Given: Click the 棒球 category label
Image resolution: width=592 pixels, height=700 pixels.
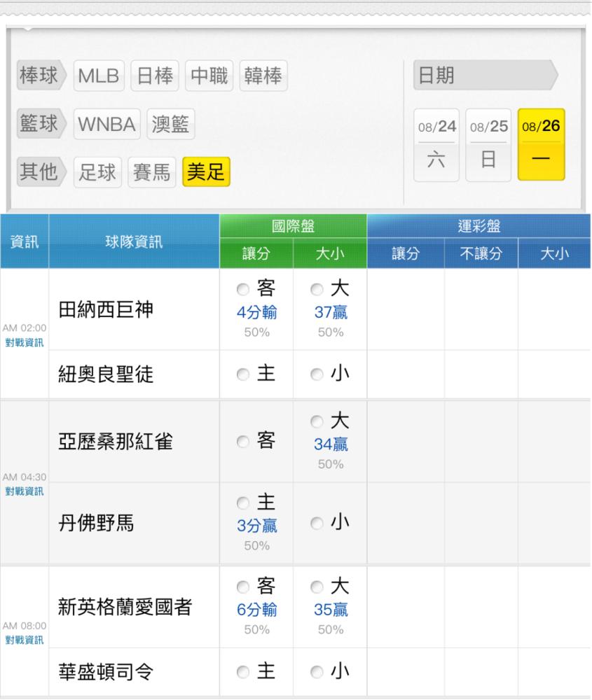Looking at the screenshot, I should (41, 75).
